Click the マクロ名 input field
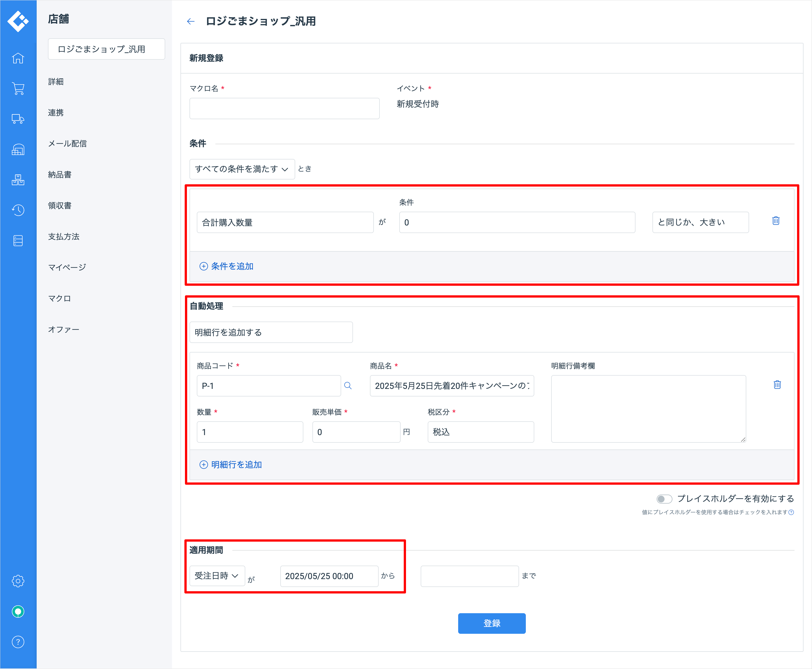 pos(284,108)
